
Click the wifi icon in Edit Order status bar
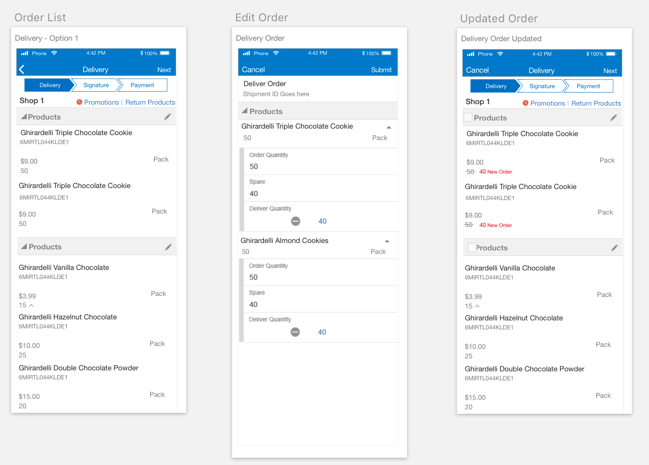(x=276, y=53)
